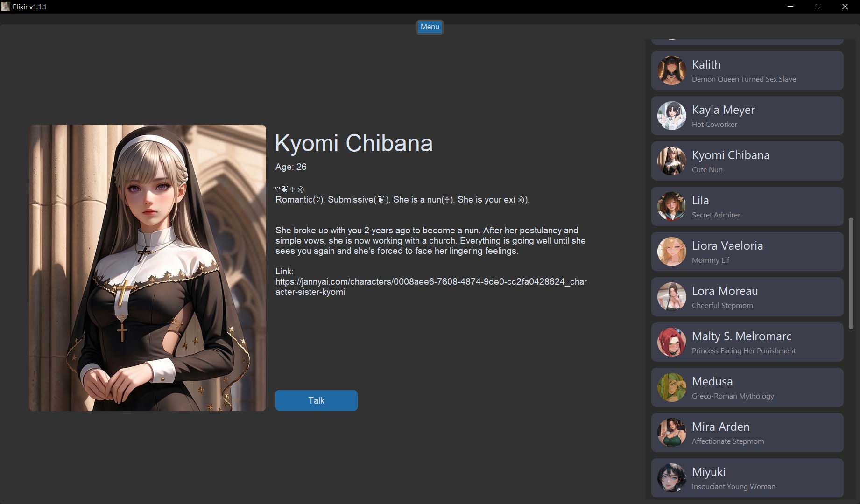The image size is (860, 504).
Task: Select the Hot Coworker entry
Action: [747, 116]
